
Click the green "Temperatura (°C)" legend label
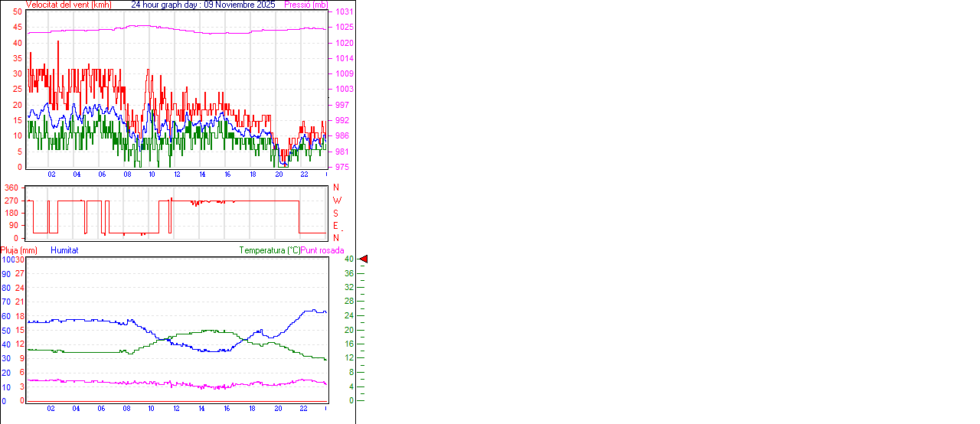[269, 250]
